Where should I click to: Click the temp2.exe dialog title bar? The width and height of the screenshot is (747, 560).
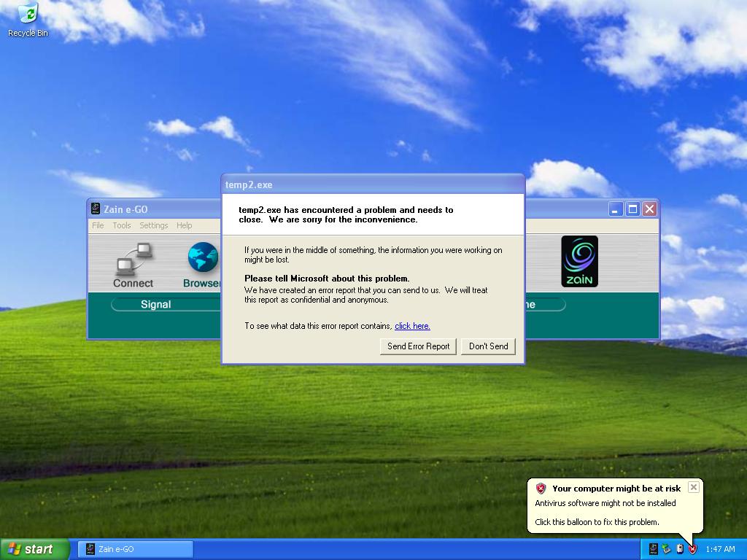(x=373, y=184)
